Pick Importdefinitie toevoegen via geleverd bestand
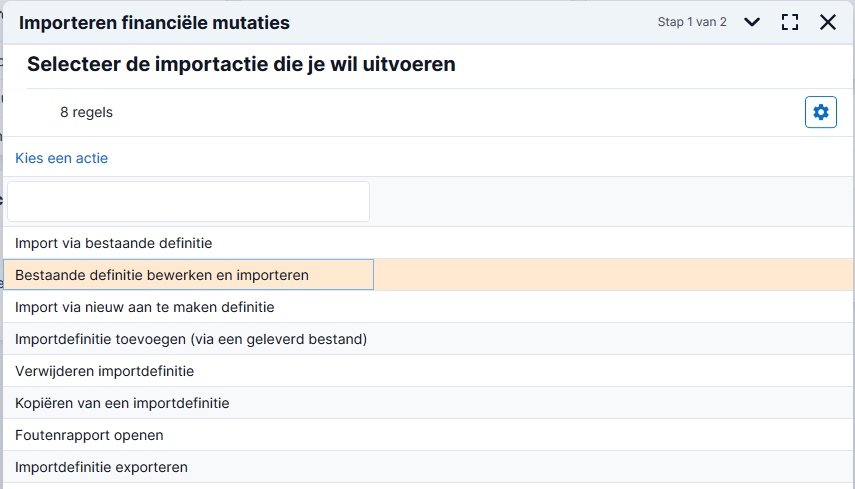The height and width of the screenshot is (489, 855). [428, 339]
